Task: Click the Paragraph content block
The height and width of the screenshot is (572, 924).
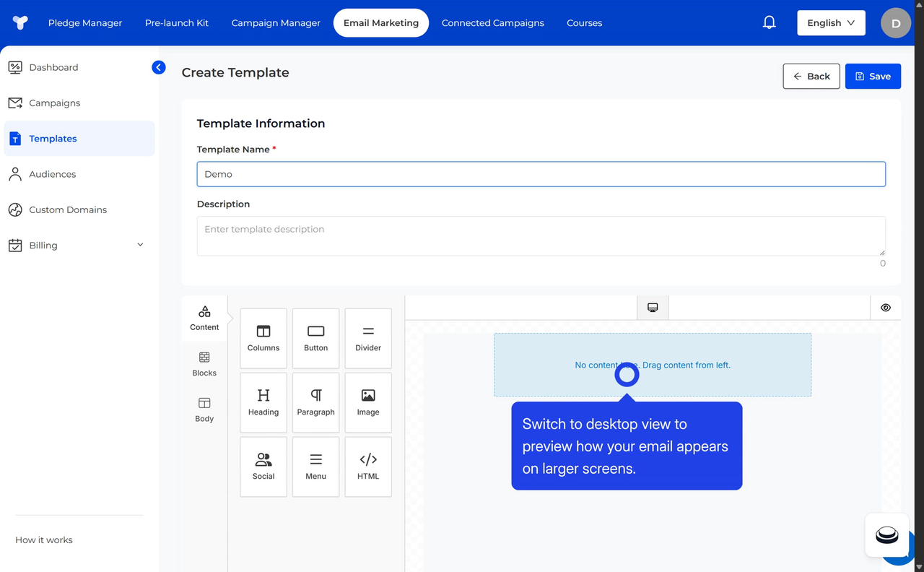Action: point(315,402)
